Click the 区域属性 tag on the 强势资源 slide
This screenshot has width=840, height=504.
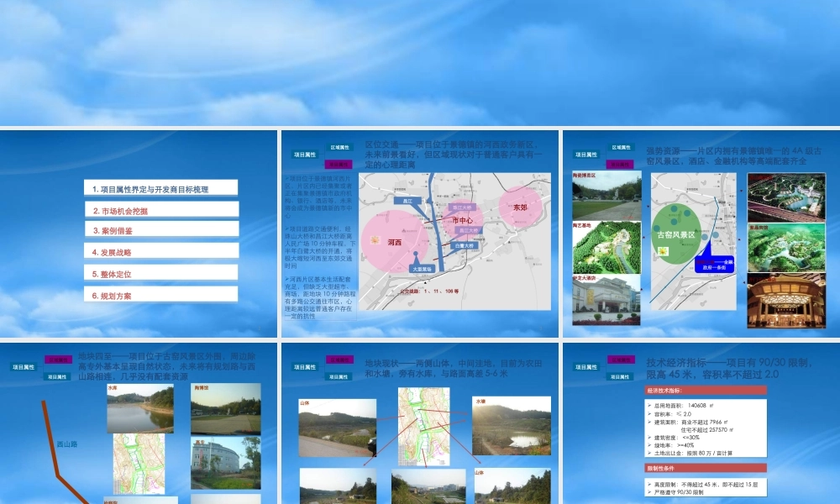tap(621, 147)
